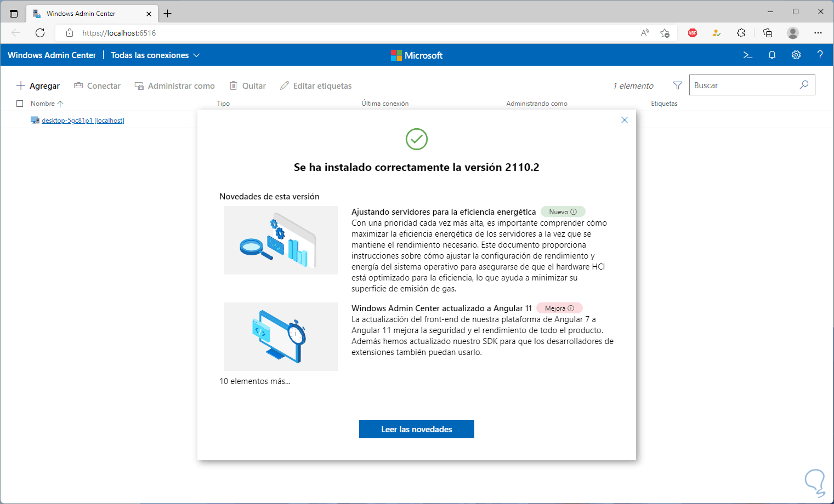Open a new browser tab
834x504 pixels.
click(x=168, y=14)
